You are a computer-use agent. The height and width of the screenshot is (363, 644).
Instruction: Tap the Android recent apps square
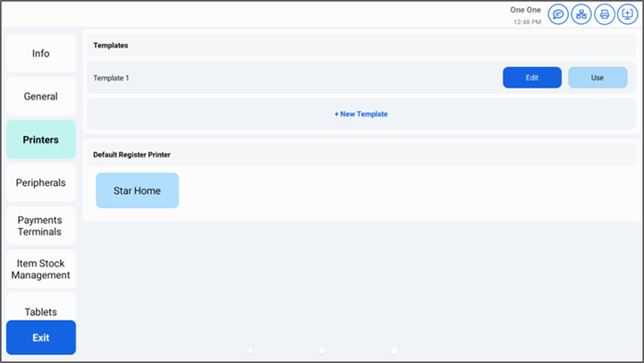point(394,350)
